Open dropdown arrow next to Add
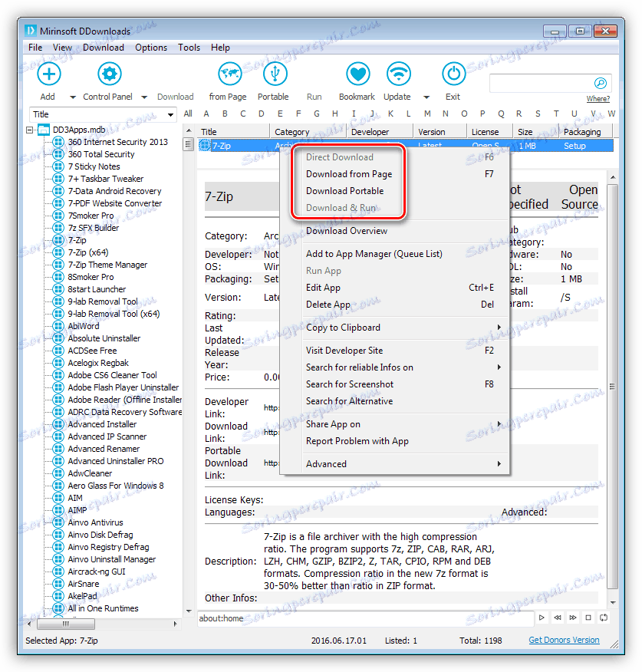 point(73,97)
